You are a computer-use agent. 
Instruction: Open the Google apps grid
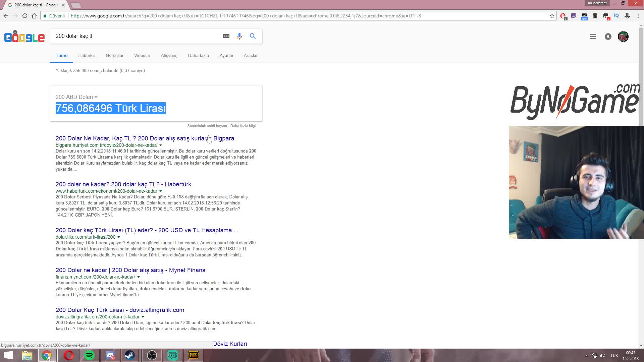pos(593,37)
